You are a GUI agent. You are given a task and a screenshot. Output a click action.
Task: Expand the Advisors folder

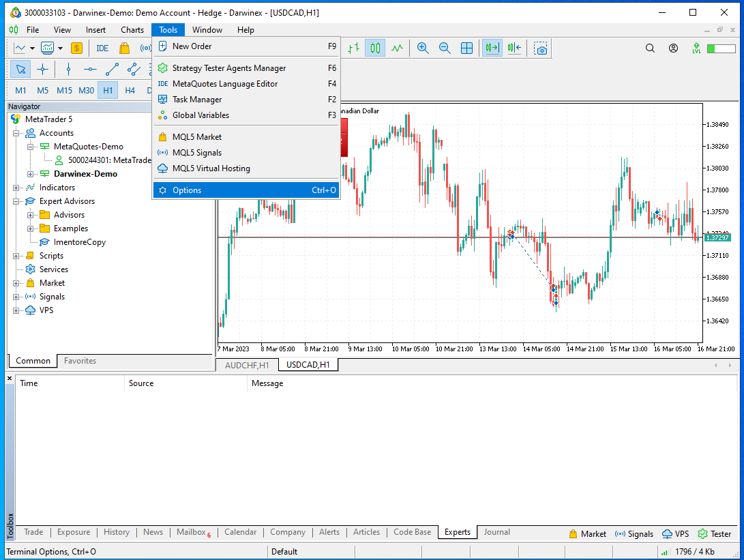(x=31, y=215)
